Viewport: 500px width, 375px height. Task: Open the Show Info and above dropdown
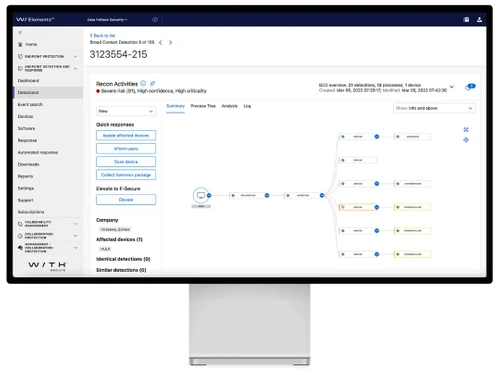point(434,108)
